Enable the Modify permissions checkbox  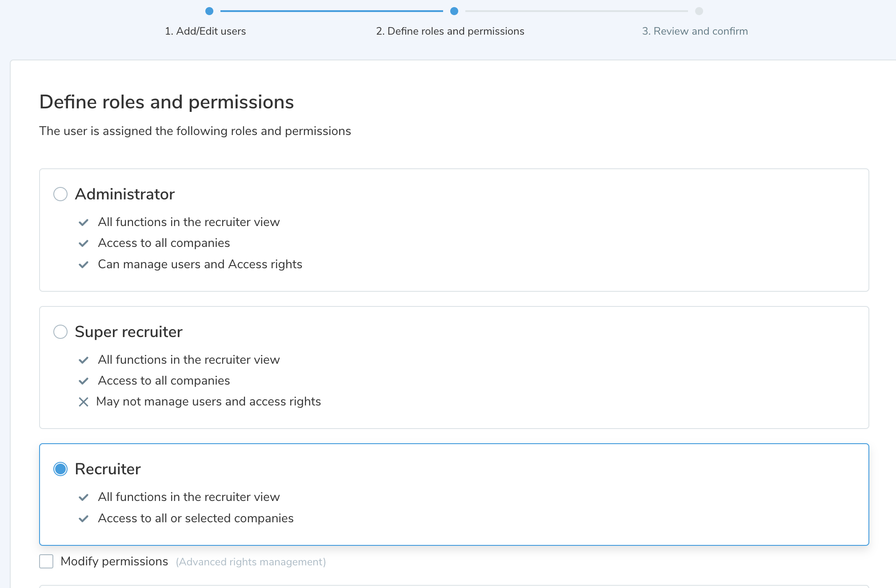(46, 561)
